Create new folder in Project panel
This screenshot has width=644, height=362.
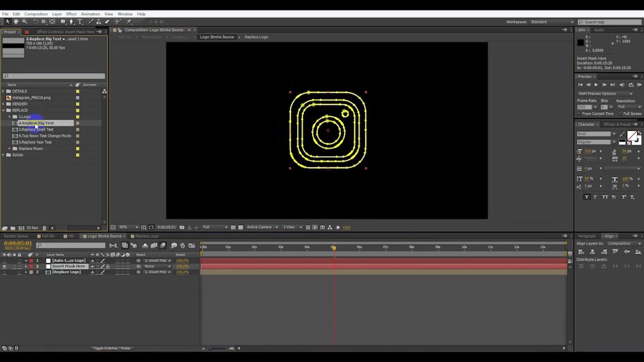click(x=13, y=228)
